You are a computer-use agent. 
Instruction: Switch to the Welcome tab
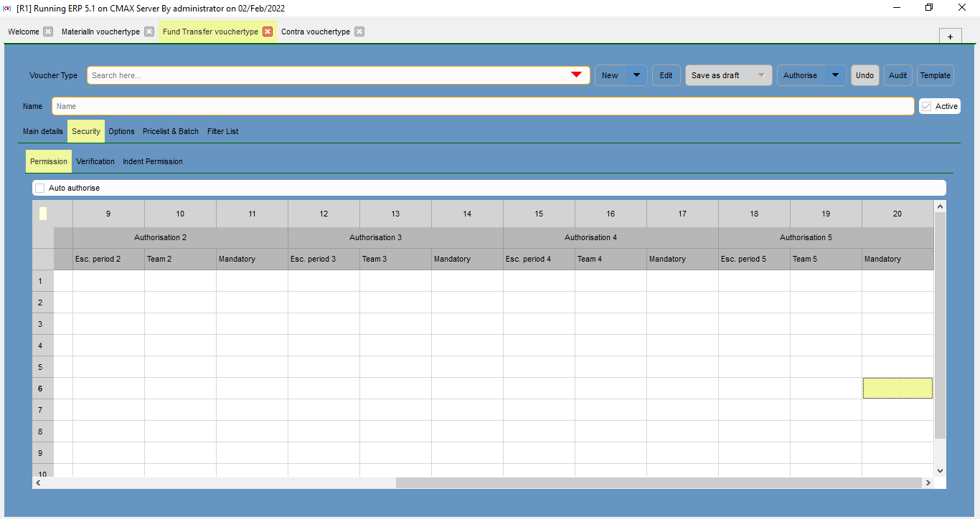point(24,32)
